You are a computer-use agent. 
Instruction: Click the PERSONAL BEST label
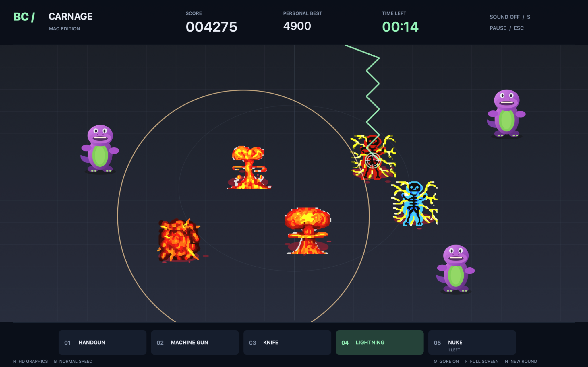click(x=303, y=13)
